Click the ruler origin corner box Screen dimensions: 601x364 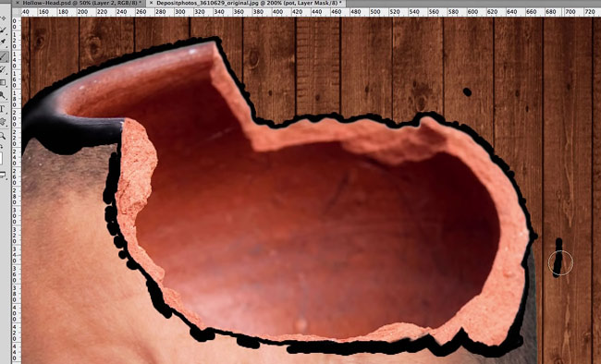coord(16,12)
